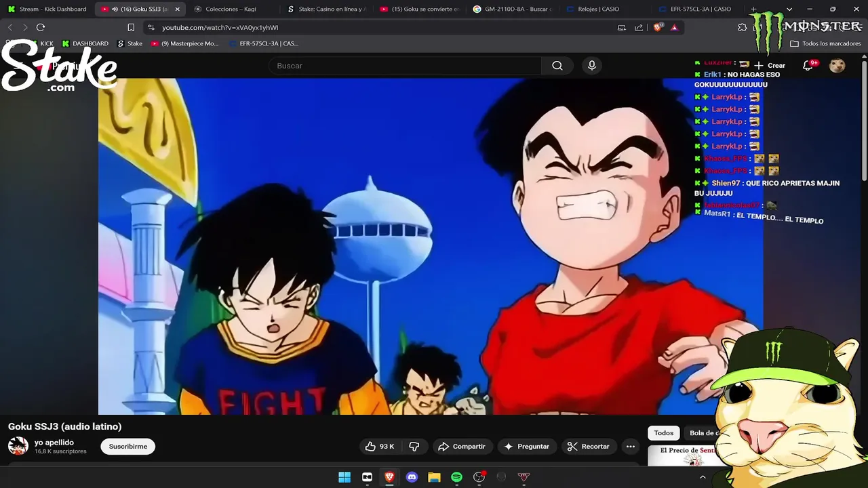This screenshot has height=488, width=868.
Task: Open the EFR-575CL-3A | CAS... bookmark
Action: click(x=264, y=43)
